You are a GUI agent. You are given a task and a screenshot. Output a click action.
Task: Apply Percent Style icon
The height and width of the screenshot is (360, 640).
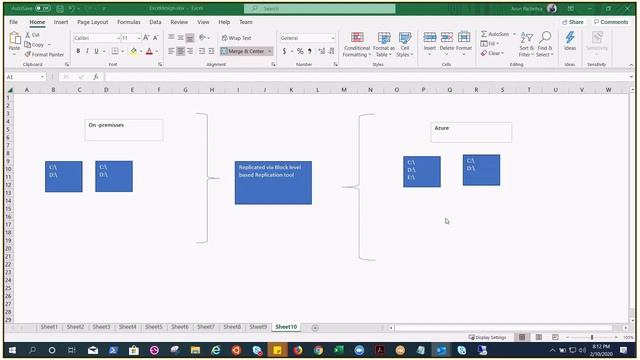tap(300, 51)
